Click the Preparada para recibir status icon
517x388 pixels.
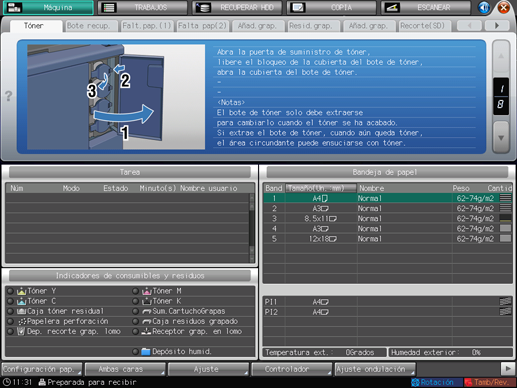(42, 382)
